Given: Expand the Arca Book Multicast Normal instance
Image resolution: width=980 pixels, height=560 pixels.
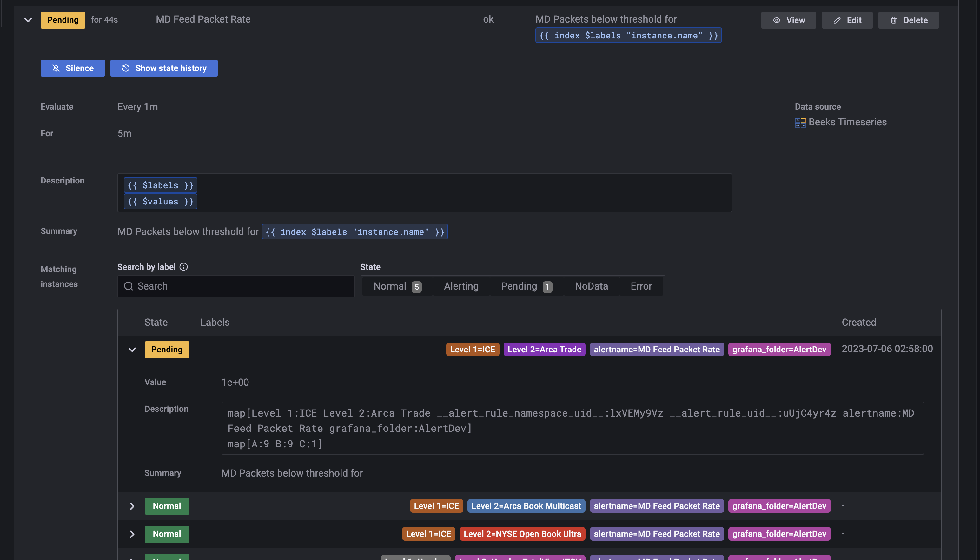Looking at the screenshot, I should (x=132, y=506).
